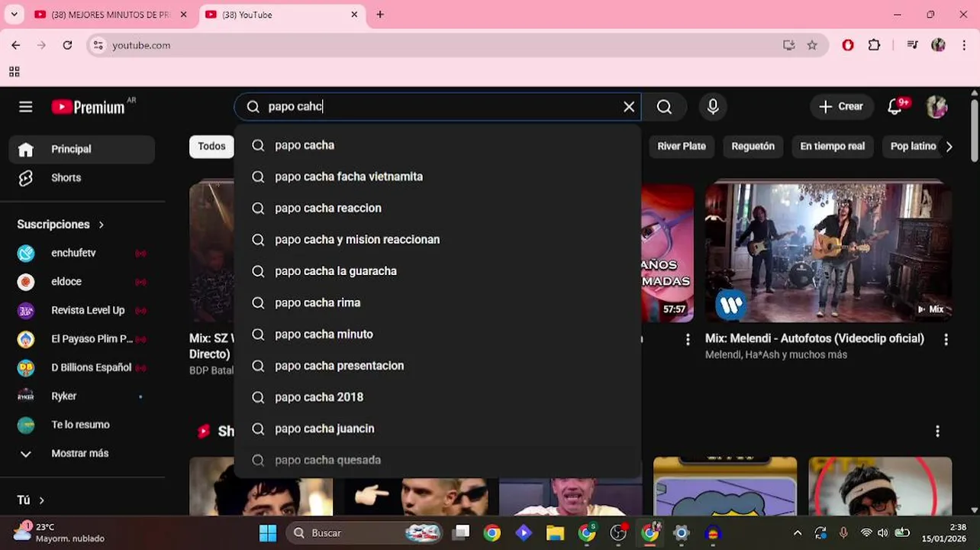Screen dimensions: 980x550
Task: Choose 'papo cacha rima' suggestion
Action: (437, 302)
